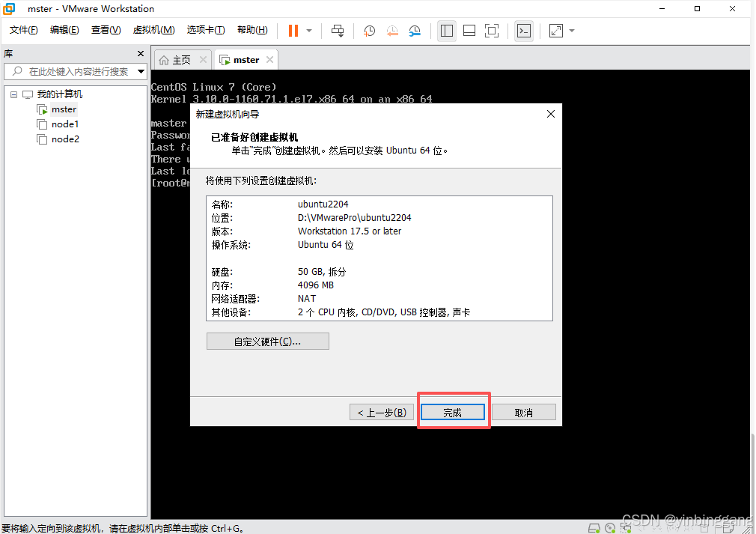Cancel the wizard with 取消

tap(524, 413)
